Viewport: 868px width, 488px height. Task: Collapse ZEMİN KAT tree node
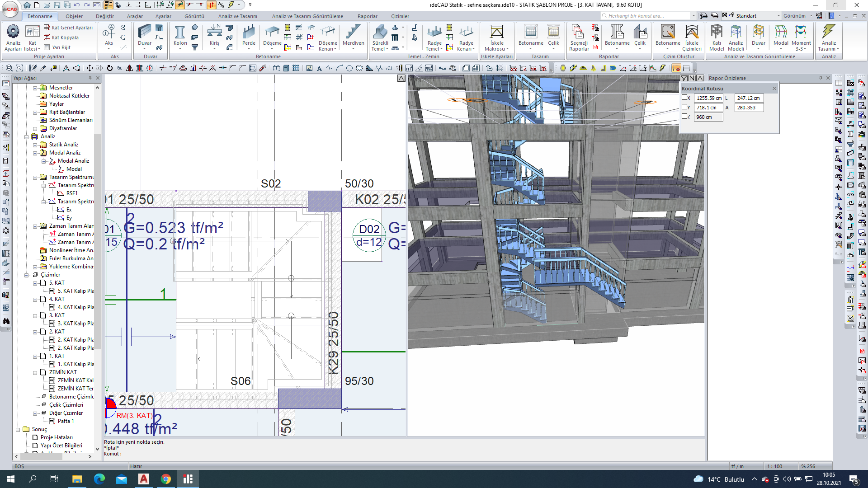tap(35, 372)
